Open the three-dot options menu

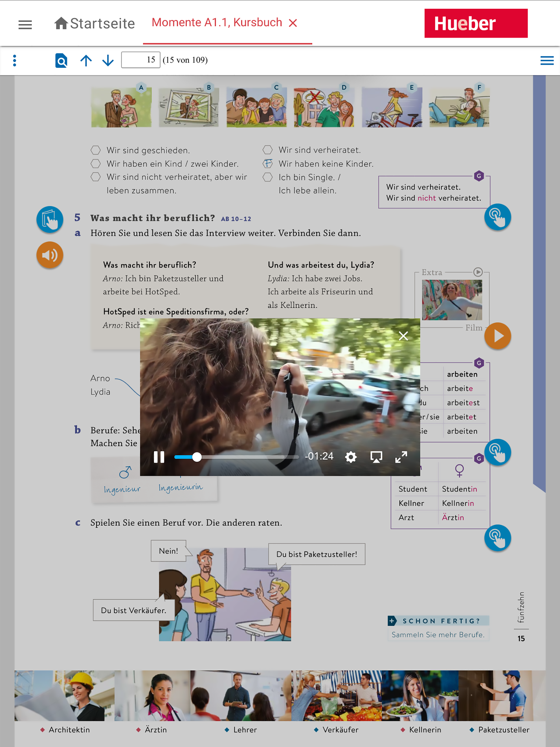click(x=14, y=60)
